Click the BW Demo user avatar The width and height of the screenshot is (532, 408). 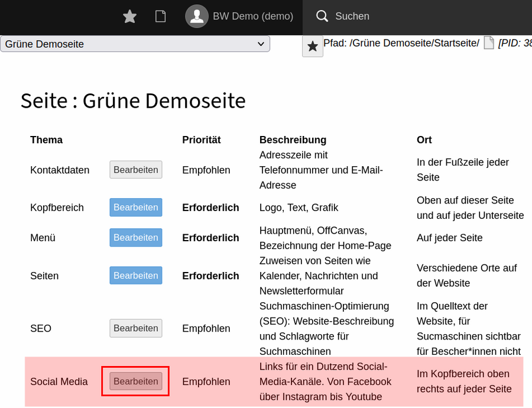(x=197, y=17)
